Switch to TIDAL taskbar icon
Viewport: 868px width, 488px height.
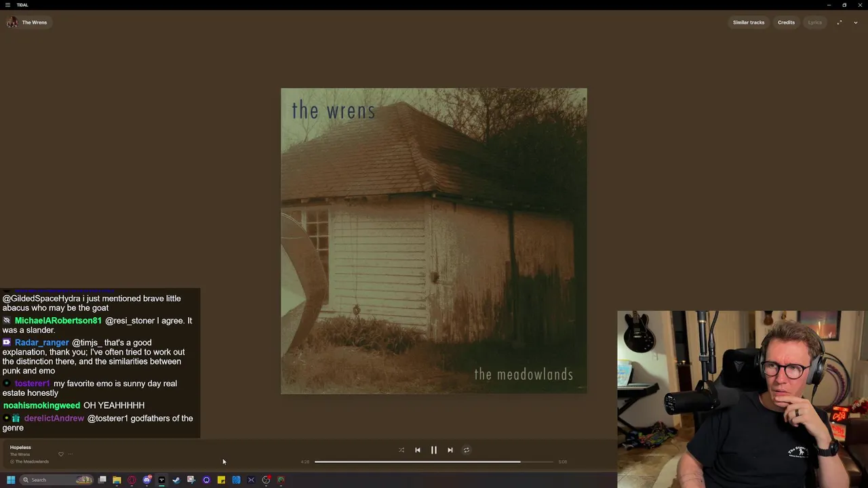point(161,480)
